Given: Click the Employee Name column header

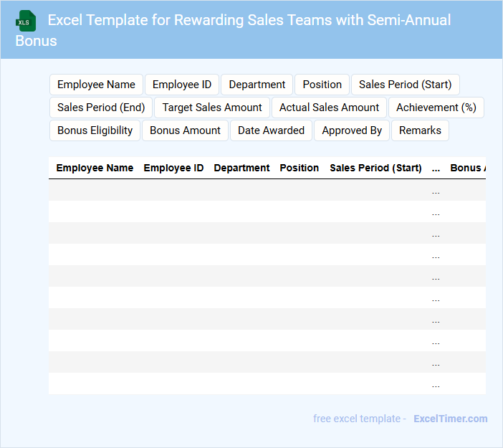Looking at the screenshot, I should pyautogui.click(x=95, y=168).
